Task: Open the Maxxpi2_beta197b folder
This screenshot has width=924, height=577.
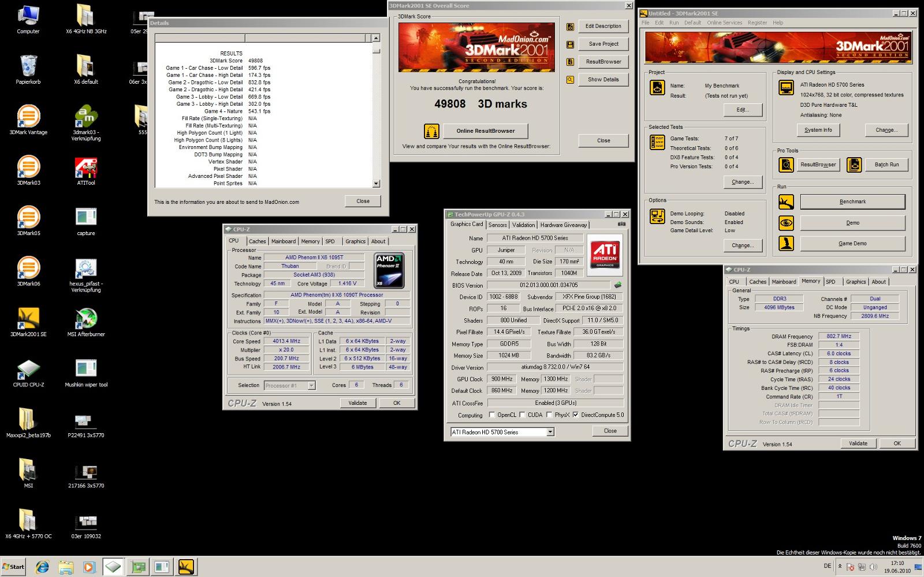Action: pyautogui.click(x=28, y=422)
